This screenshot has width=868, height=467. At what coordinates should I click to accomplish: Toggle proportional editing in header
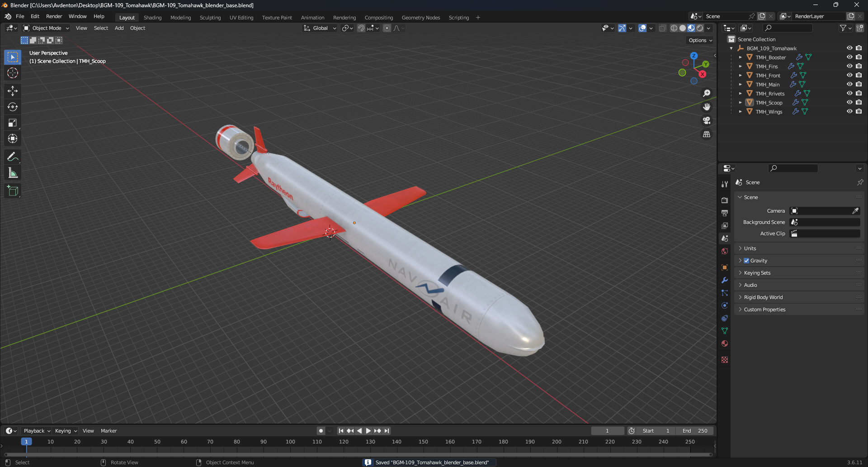387,28
